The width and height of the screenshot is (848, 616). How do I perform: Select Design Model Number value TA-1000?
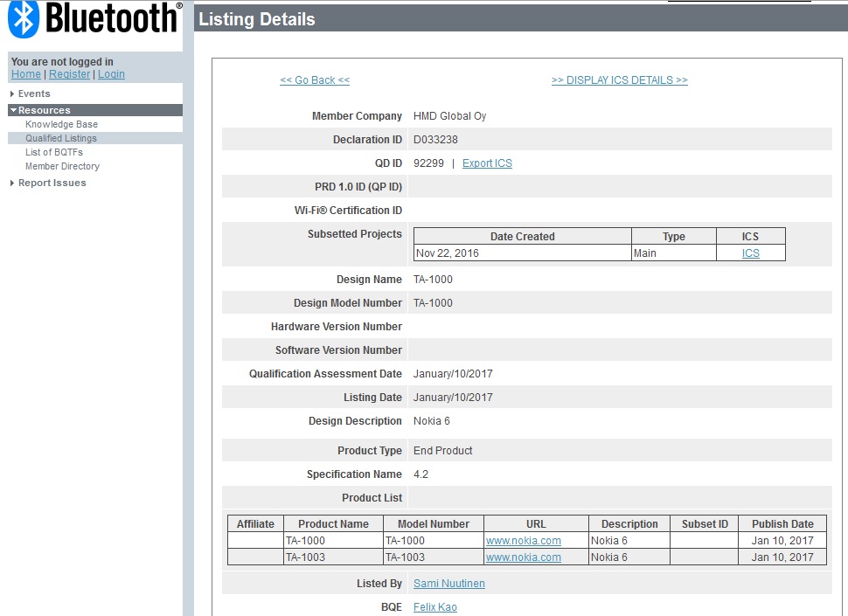(434, 303)
